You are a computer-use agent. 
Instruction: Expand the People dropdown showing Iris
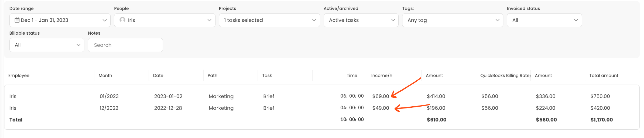[x=165, y=20]
